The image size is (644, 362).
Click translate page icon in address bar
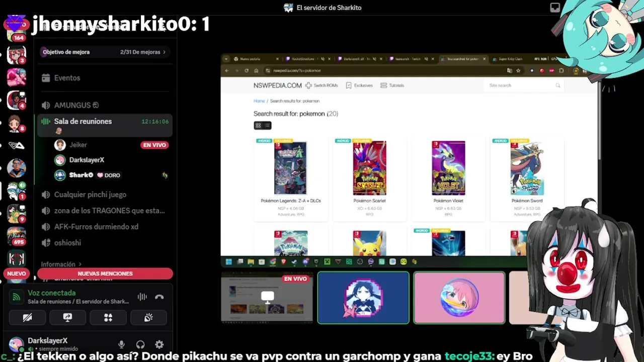tap(509, 70)
